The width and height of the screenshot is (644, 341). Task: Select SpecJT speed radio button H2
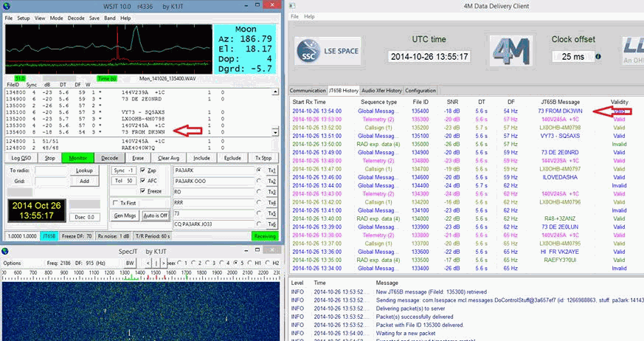pyautogui.click(x=267, y=263)
